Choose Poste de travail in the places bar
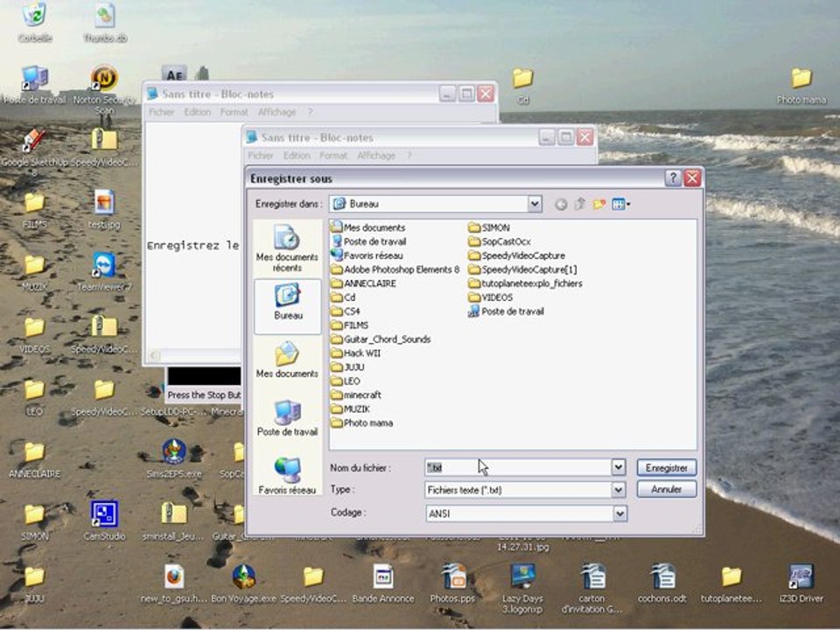Image resolution: width=840 pixels, height=630 pixels. pos(287,418)
